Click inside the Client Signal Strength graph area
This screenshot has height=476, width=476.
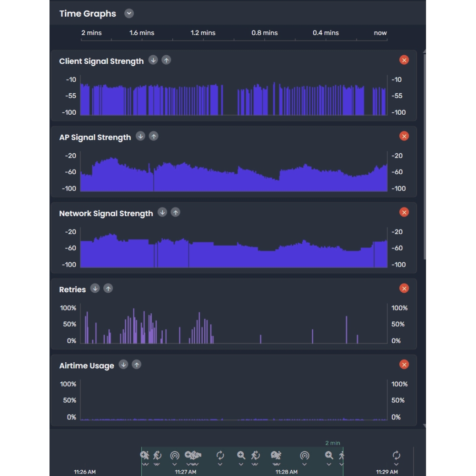[233, 95]
